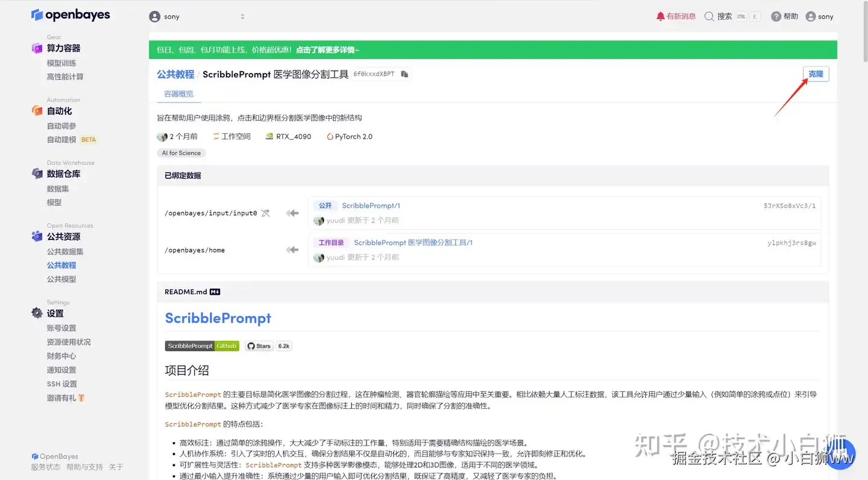Click the help question mark icon

(x=776, y=16)
